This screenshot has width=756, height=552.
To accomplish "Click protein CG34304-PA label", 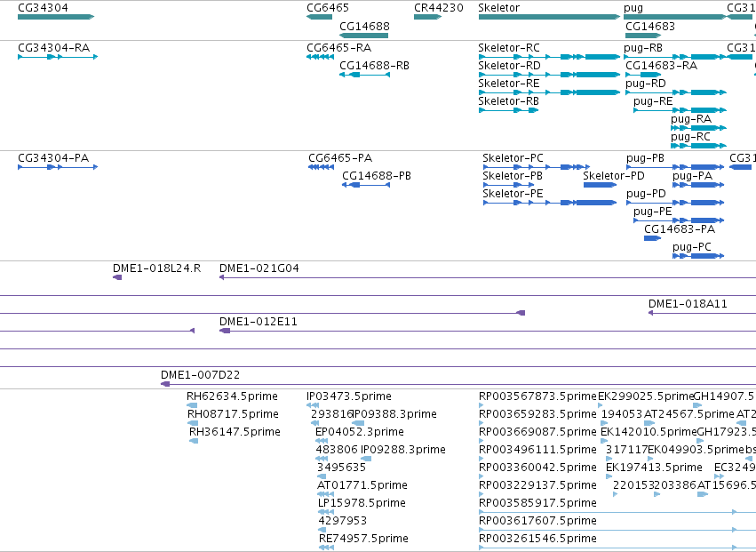I will 53,158.
